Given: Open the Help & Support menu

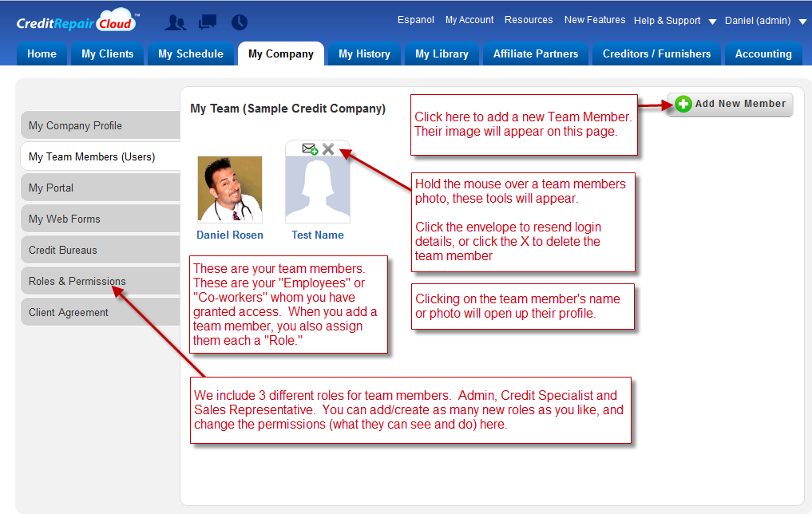Looking at the screenshot, I should click(x=667, y=21).
